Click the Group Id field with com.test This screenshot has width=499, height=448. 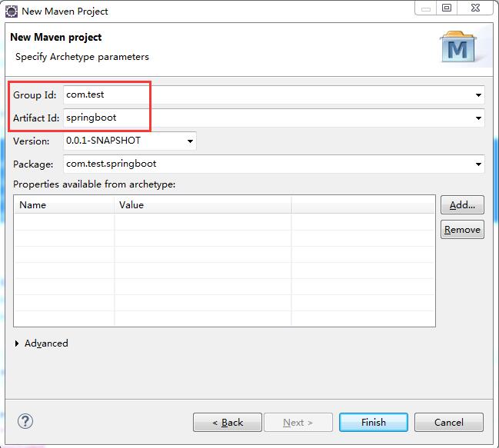[274, 95]
